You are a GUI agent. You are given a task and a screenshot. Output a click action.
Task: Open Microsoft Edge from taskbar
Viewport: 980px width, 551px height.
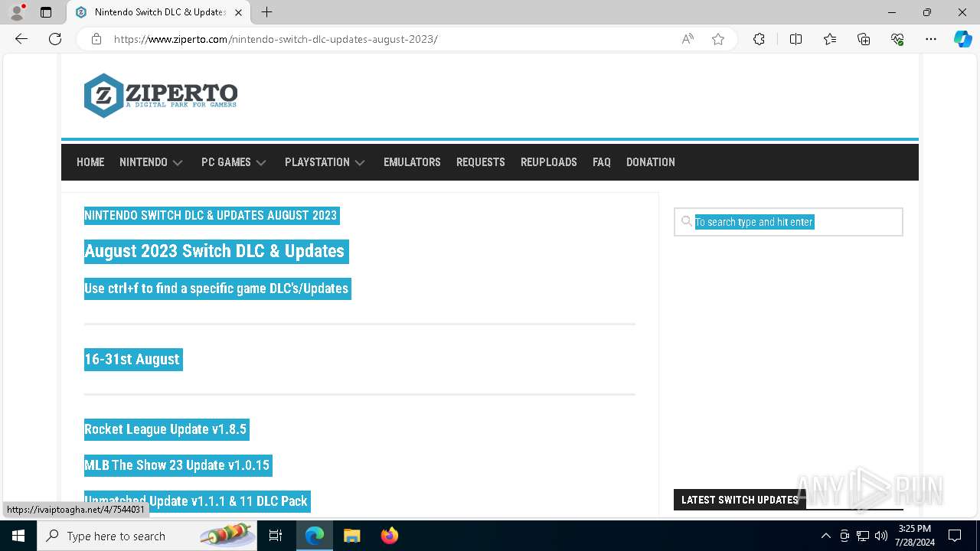(315, 536)
